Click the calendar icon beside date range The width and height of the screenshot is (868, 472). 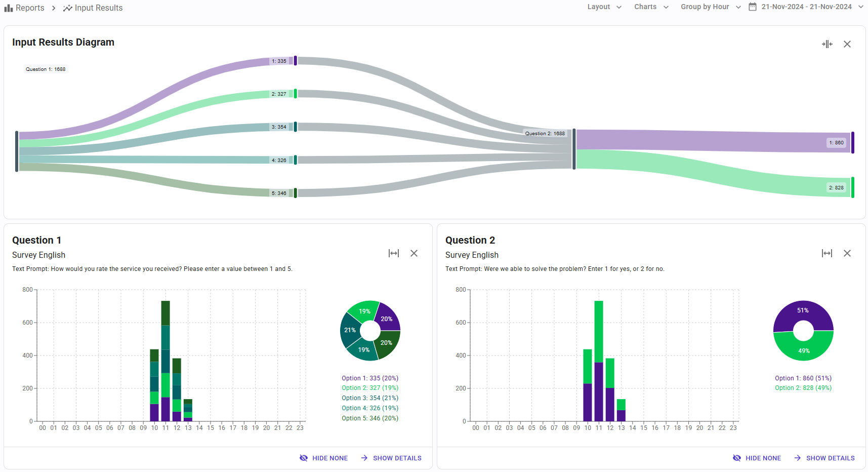click(753, 7)
